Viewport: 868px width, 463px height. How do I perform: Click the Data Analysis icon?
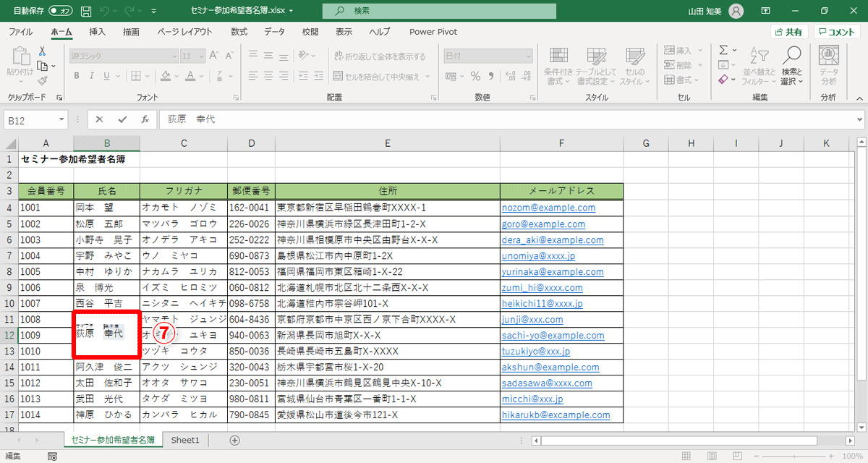coord(828,56)
